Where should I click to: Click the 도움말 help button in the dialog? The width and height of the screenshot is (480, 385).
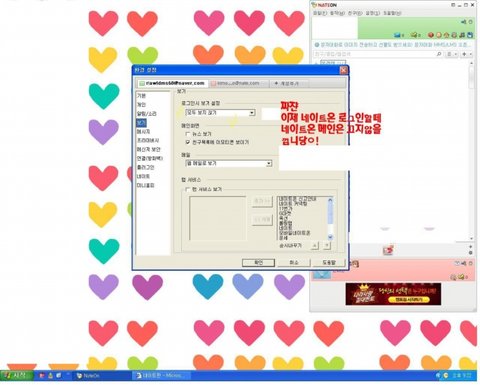329,263
